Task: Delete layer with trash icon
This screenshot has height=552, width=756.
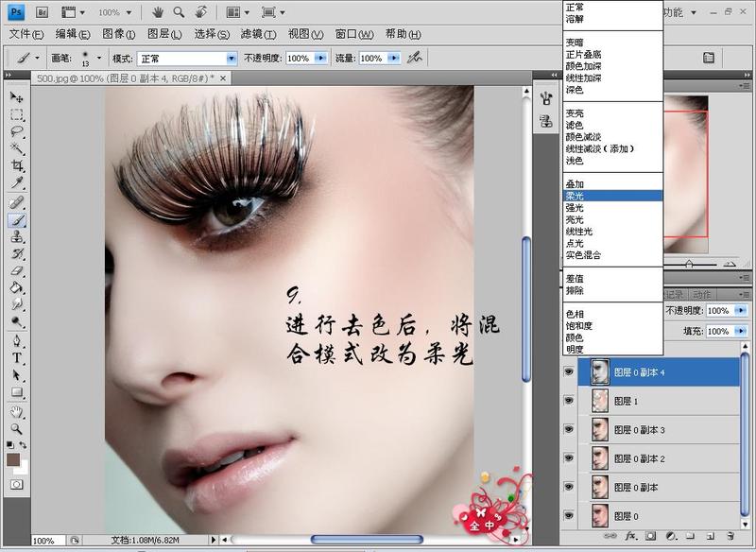Action: (730, 536)
